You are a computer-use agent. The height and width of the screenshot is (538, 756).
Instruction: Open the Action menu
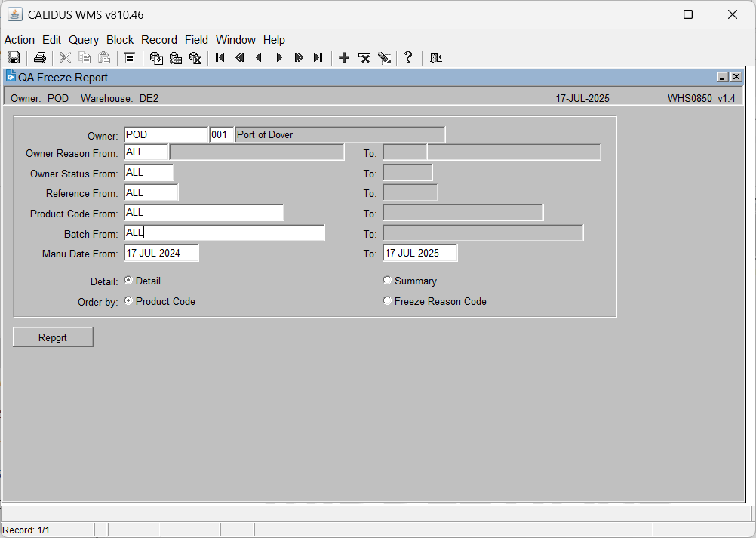click(x=20, y=40)
